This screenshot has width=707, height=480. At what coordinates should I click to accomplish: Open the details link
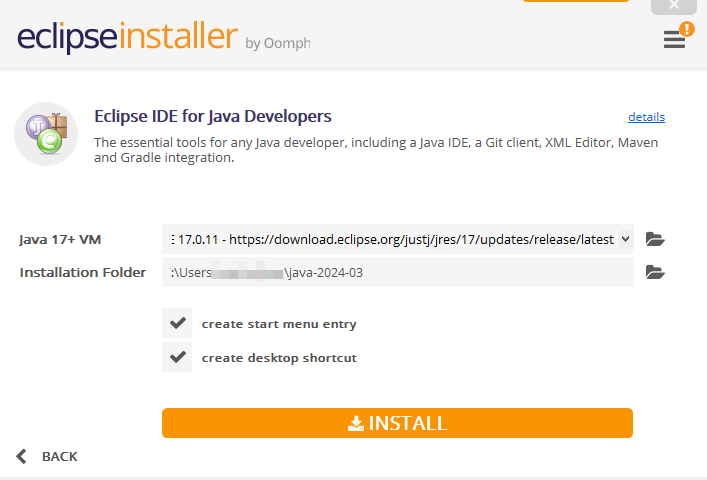[646, 117]
